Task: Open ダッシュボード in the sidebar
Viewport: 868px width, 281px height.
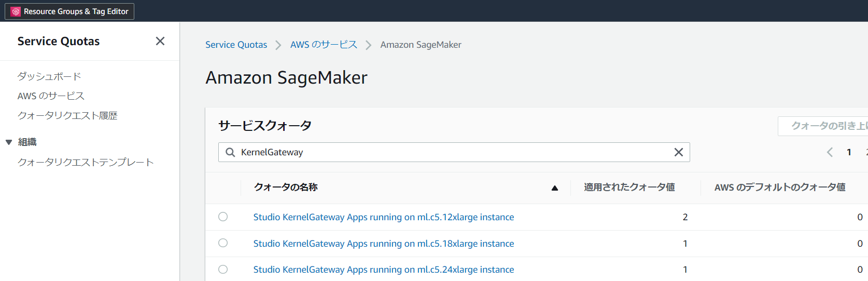Action: pyautogui.click(x=49, y=76)
